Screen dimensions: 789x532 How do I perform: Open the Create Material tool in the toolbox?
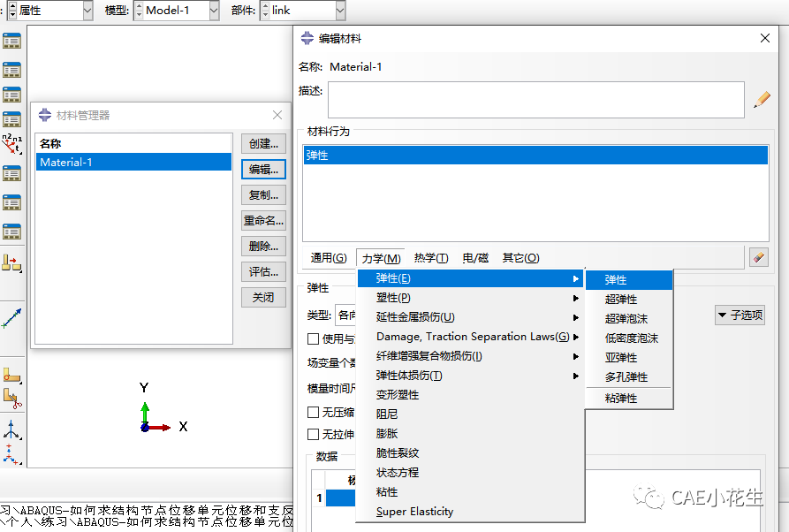click(12, 40)
